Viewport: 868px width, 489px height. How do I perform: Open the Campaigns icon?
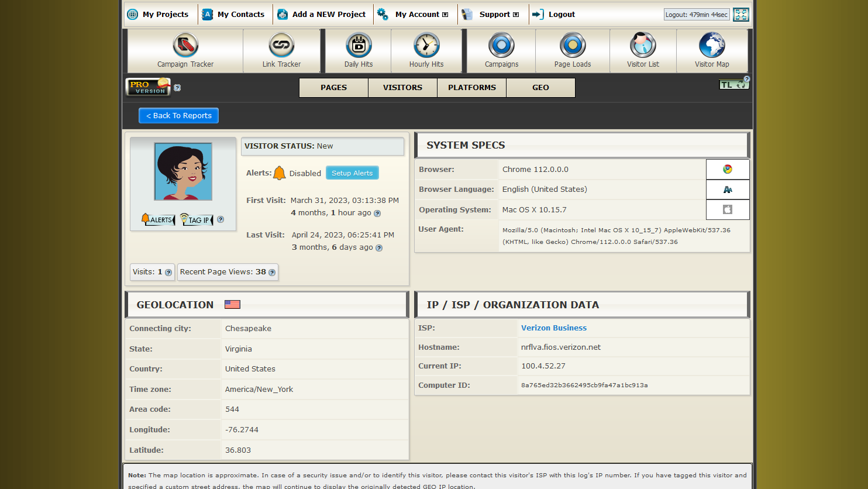[501, 46]
